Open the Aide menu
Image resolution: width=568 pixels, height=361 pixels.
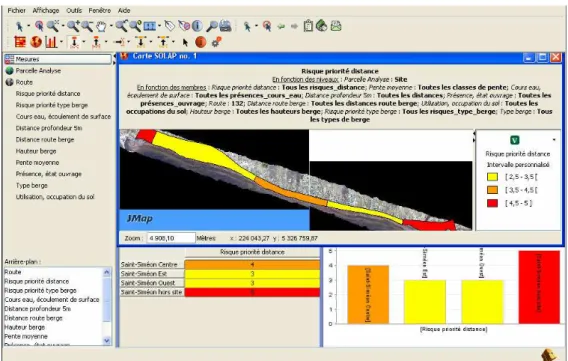tap(124, 11)
